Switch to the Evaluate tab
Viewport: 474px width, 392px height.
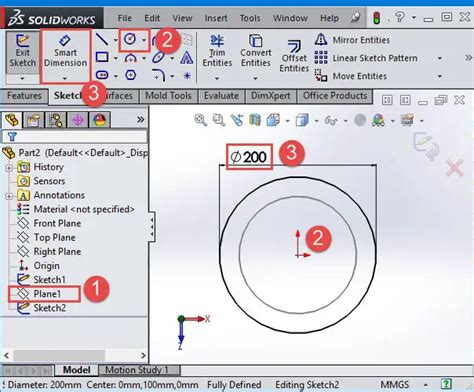221,96
